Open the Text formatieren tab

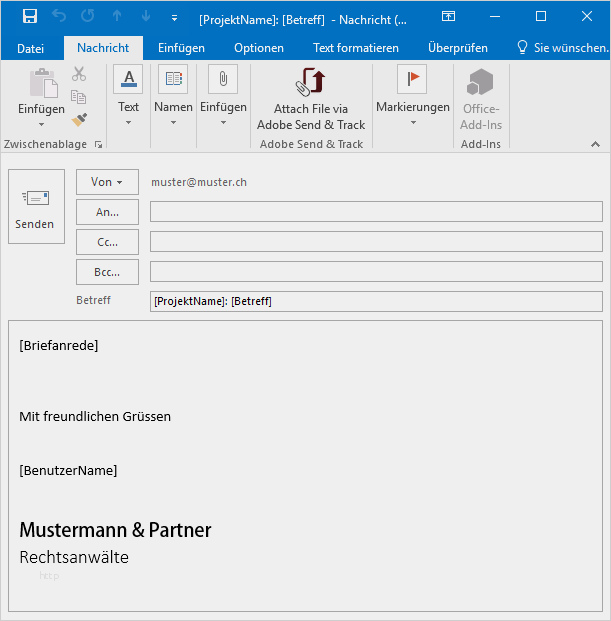click(355, 48)
